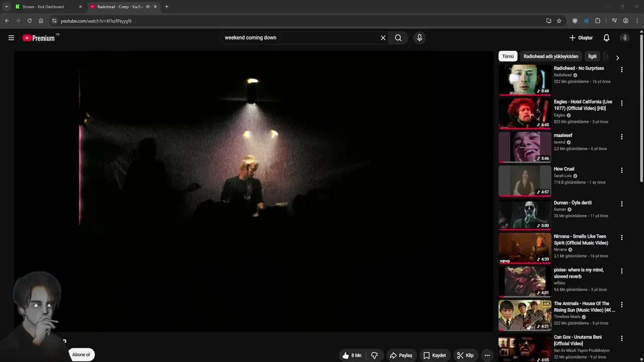The height and width of the screenshot is (362, 644).
Task: Select the Tümü filter chip
Action: pyautogui.click(x=508, y=56)
